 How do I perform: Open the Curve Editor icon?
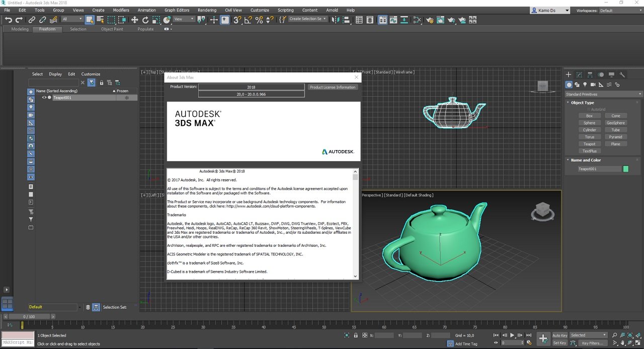tap(393, 20)
